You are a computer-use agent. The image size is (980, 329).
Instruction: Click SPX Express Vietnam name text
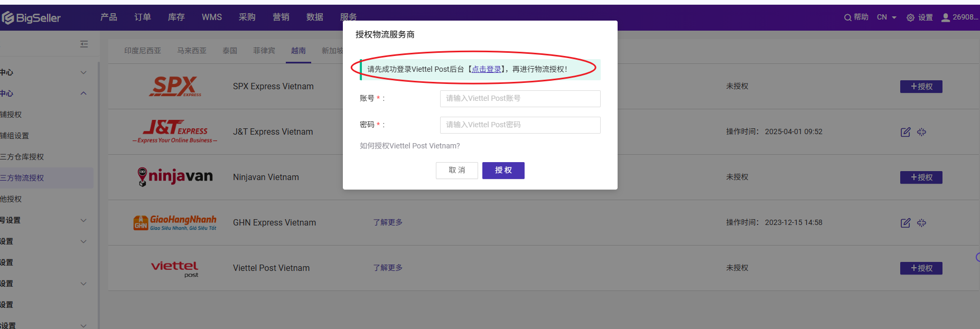click(x=273, y=87)
